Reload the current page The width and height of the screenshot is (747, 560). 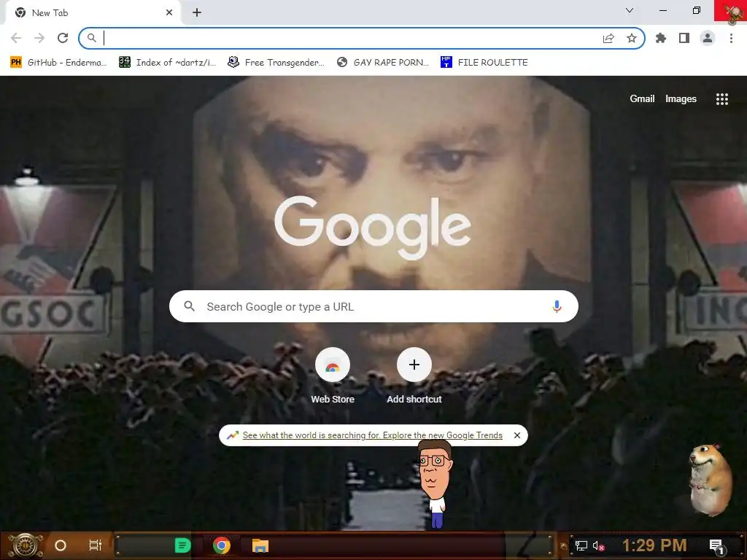click(63, 38)
